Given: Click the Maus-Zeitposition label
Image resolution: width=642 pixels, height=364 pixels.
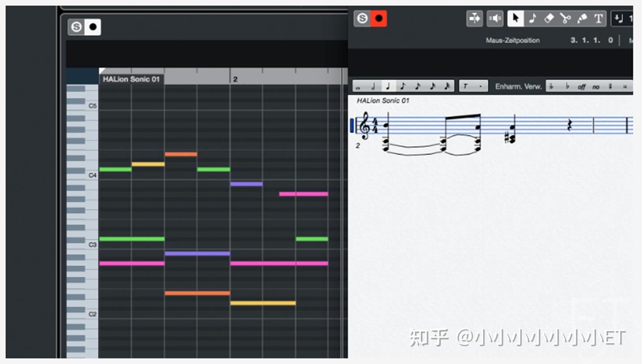Looking at the screenshot, I should coord(513,40).
